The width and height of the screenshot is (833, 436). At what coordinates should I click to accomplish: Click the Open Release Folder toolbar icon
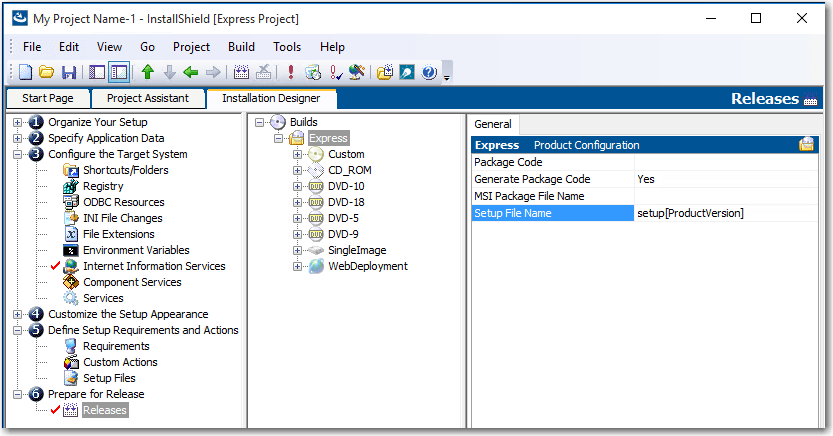click(x=385, y=72)
